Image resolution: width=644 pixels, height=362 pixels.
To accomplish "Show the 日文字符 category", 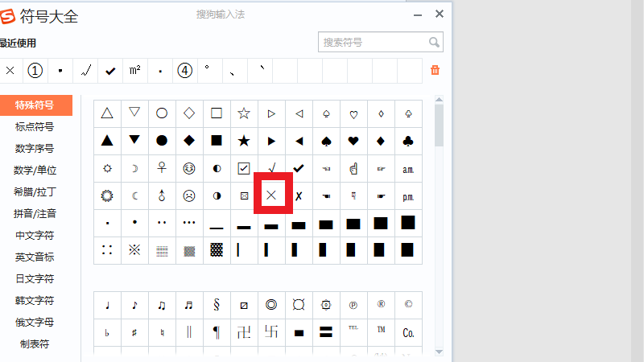I will tap(35, 279).
